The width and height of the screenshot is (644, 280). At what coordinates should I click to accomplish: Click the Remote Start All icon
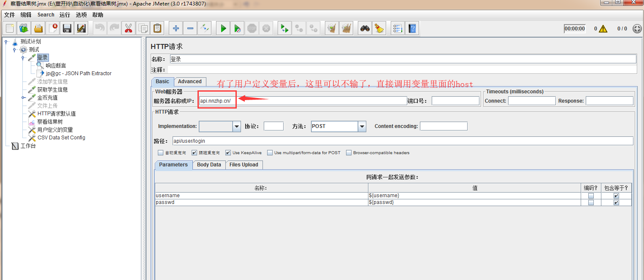pos(285,28)
